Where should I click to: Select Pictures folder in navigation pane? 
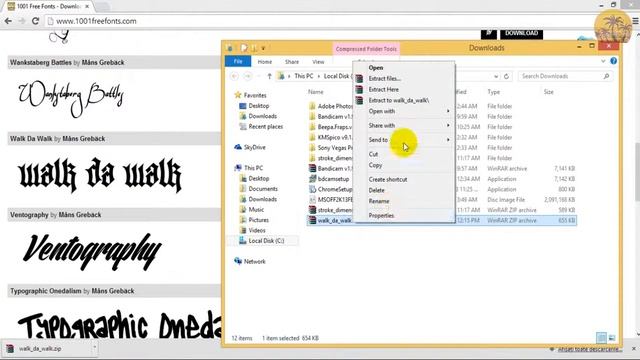click(258, 220)
